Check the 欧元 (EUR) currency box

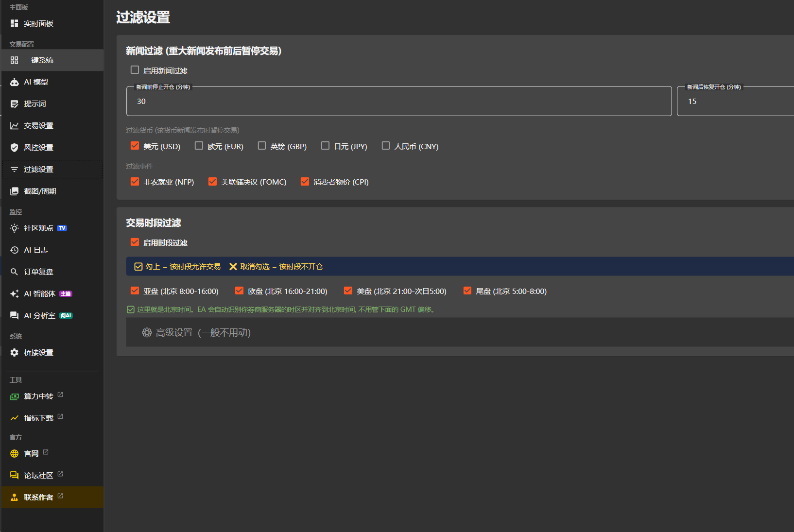[199, 146]
